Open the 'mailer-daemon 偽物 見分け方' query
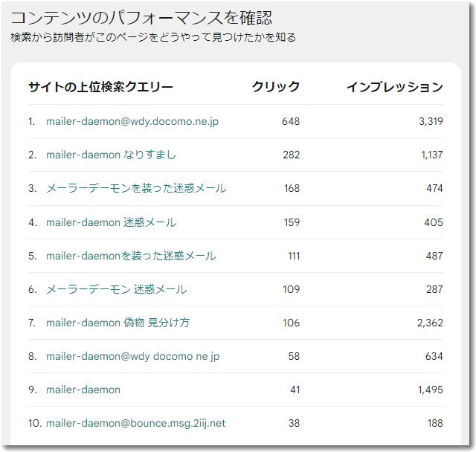Screen dimensions: 476x452 (118, 323)
